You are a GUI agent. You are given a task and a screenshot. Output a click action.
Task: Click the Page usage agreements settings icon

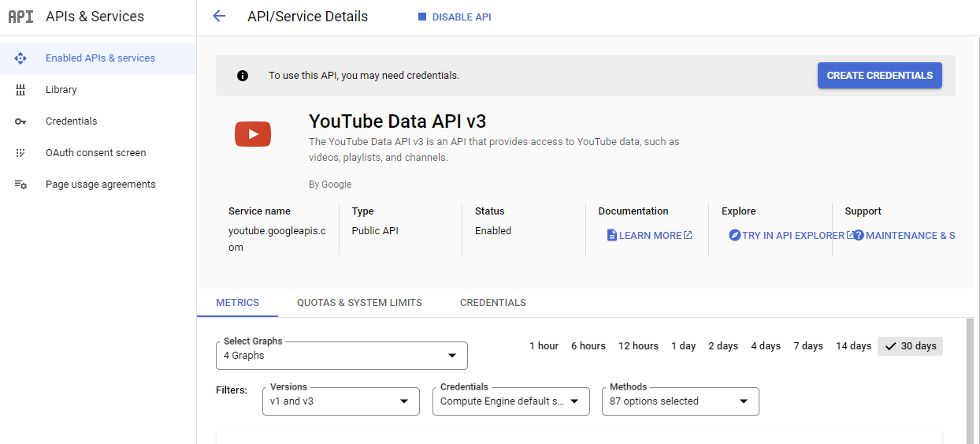20,185
